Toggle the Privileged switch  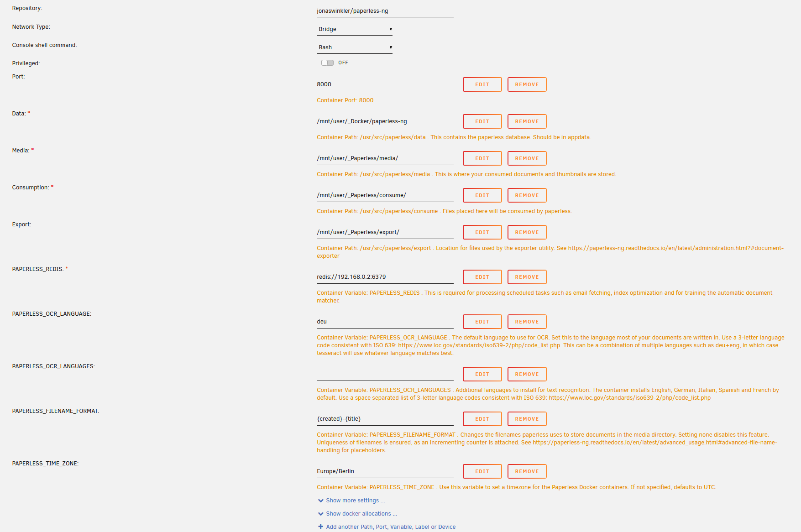[327, 63]
